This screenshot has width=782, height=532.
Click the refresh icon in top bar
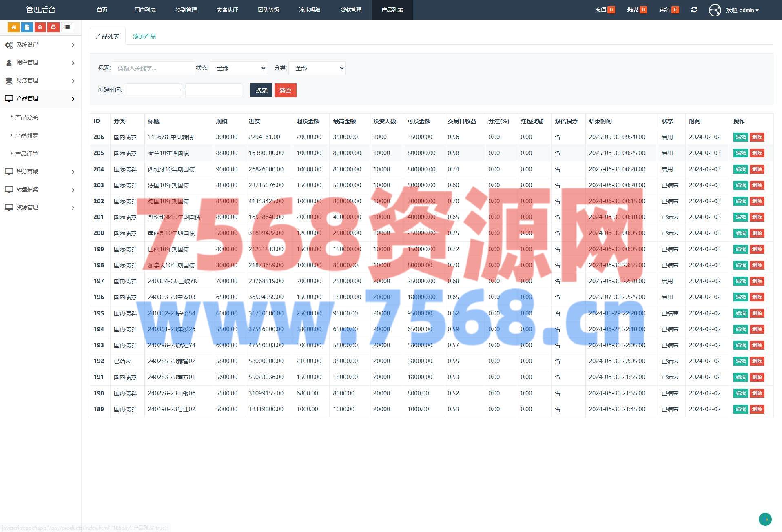(x=694, y=10)
